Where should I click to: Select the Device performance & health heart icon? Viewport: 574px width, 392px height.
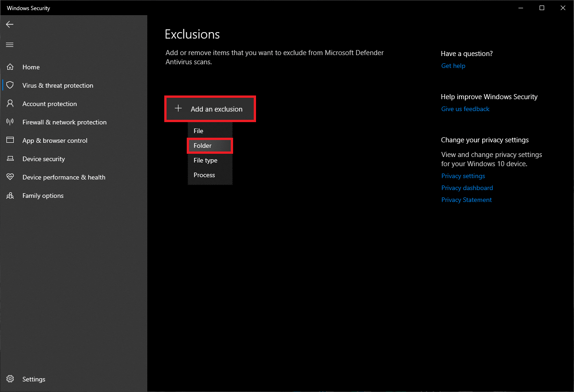10,177
